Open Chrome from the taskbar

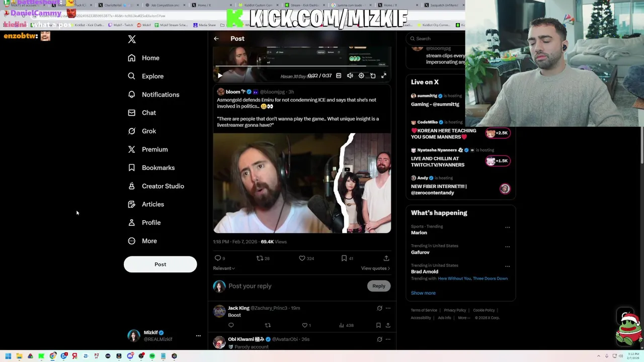(x=52, y=356)
